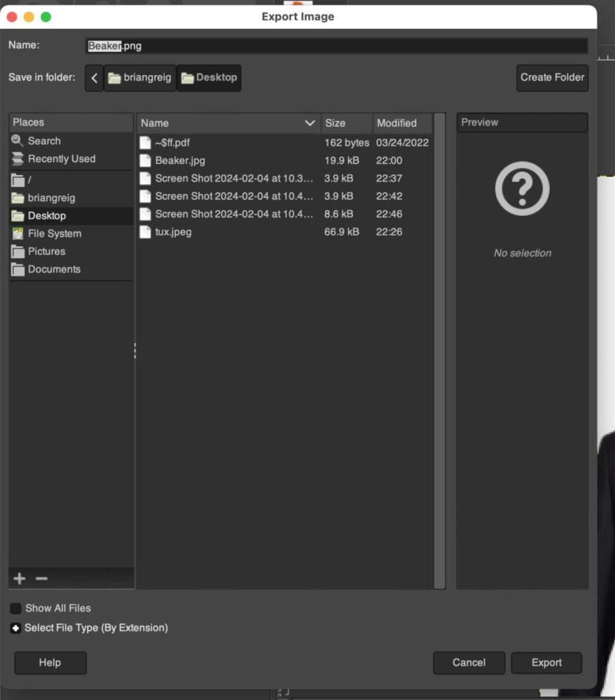Select Beaker.jpg in the file list
Screen dimensions: 615x700
pos(180,161)
